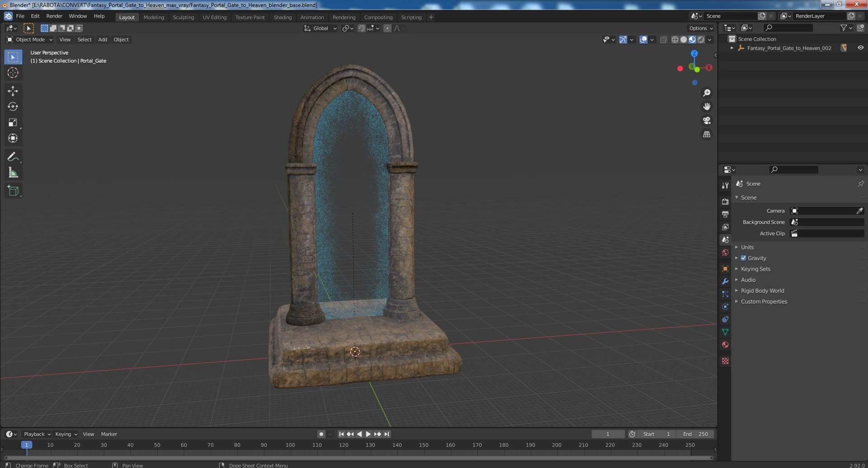Open the Keying dropdown in timeline
The height and width of the screenshot is (468, 868).
66,434
